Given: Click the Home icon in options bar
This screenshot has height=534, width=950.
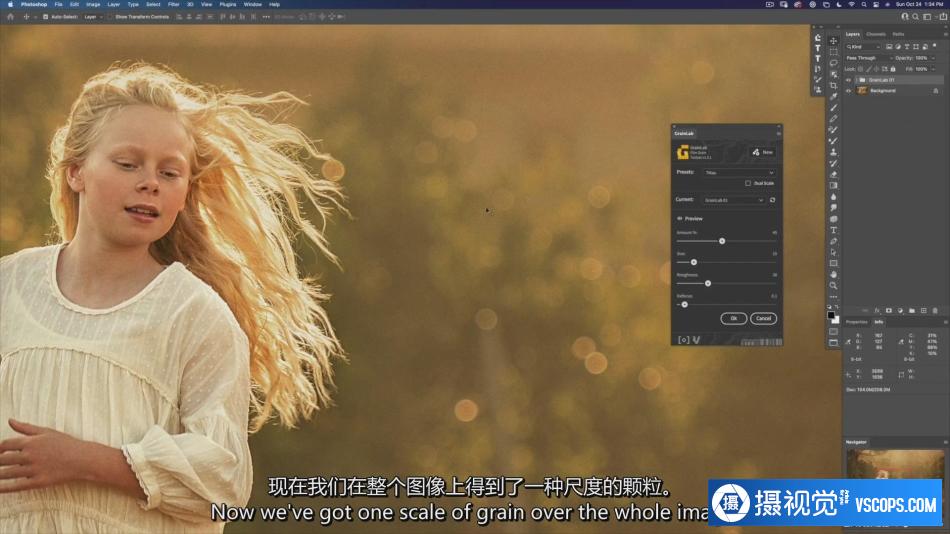Looking at the screenshot, I should 10,17.
